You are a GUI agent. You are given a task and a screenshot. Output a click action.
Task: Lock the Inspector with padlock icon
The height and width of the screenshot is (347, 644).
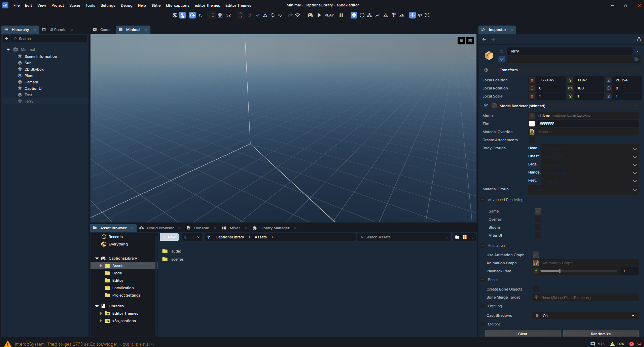pos(639,39)
